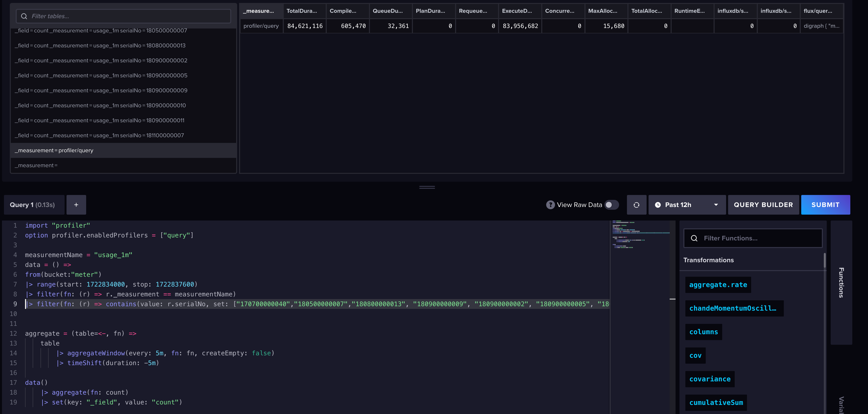868x414 pixels.
Task: Click the digraph cell in results
Action: pyautogui.click(x=822, y=26)
